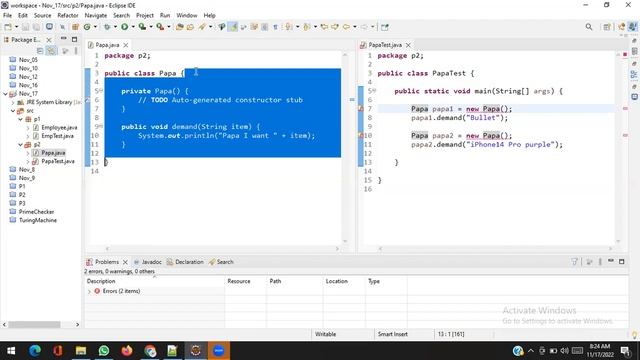
Task: Click the Back navigation arrow icon
Action: 347,27
